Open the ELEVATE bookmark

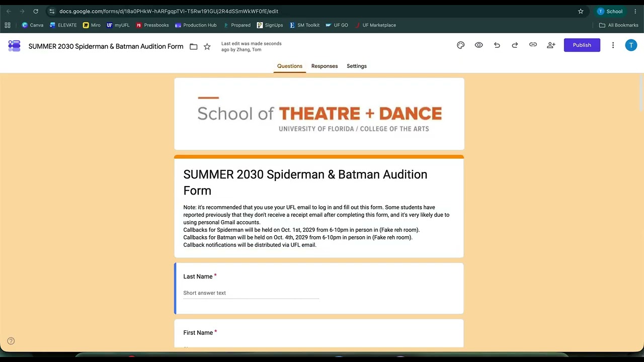pos(63,25)
